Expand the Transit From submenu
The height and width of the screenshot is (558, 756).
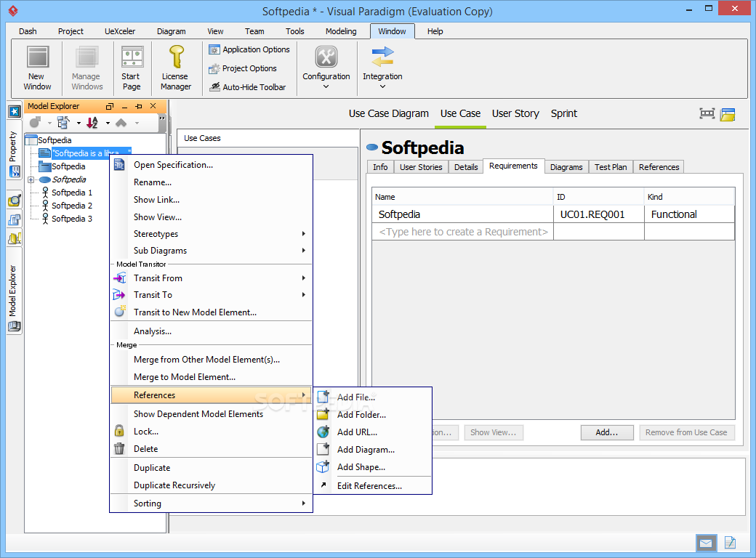(x=212, y=278)
